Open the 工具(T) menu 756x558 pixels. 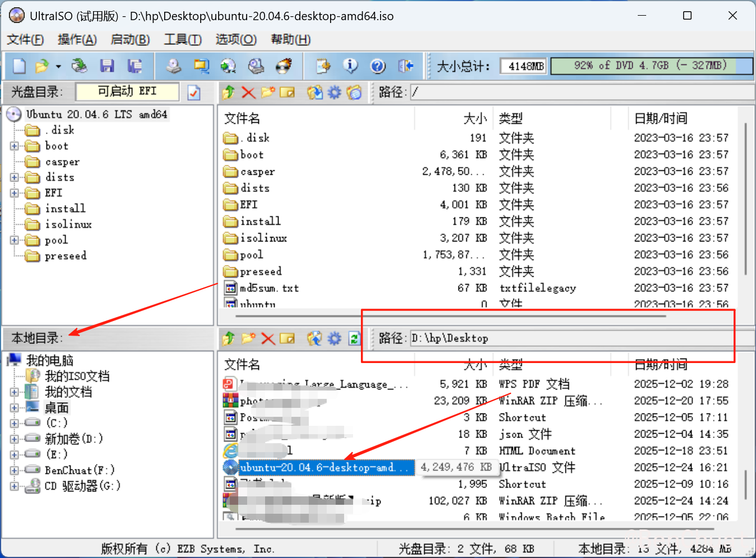tap(182, 40)
